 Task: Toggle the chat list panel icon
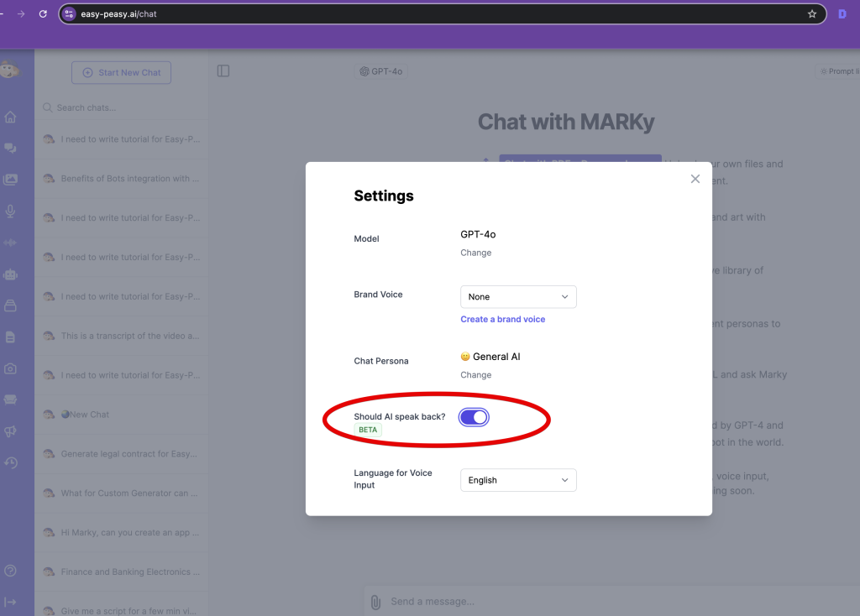(x=223, y=71)
